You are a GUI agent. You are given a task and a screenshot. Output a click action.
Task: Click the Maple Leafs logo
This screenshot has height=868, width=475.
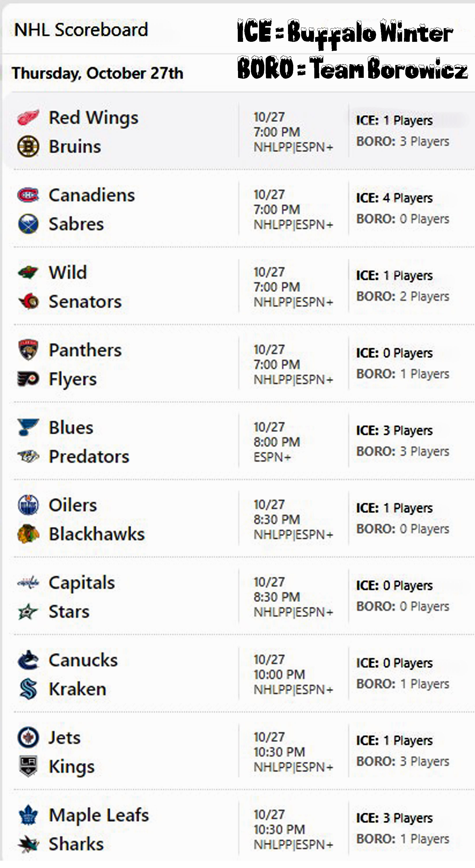coord(28,815)
